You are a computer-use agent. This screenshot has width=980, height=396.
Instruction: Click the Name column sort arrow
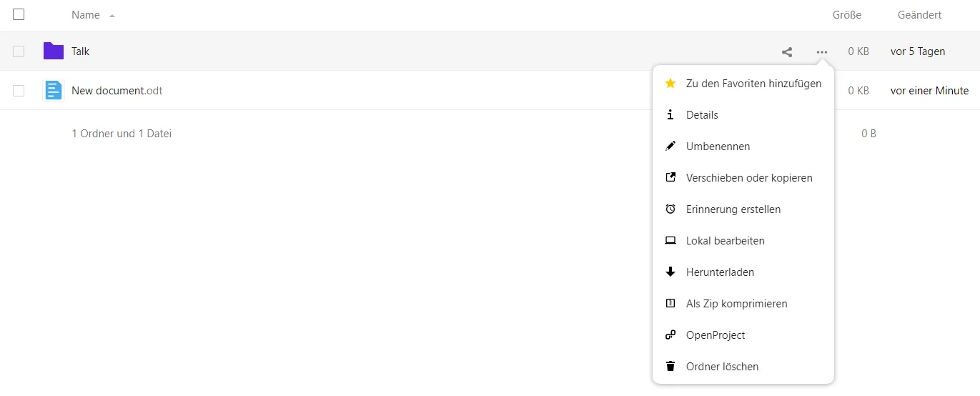(112, 15)
